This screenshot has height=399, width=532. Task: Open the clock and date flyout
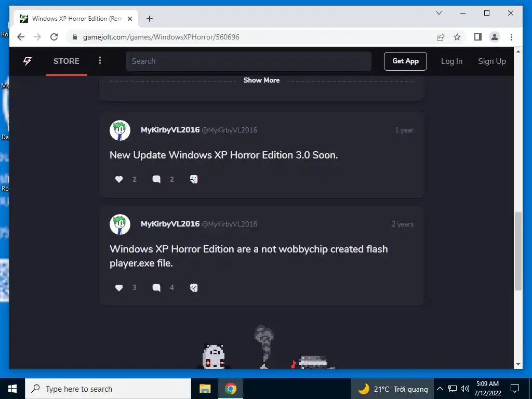point(487,389)
